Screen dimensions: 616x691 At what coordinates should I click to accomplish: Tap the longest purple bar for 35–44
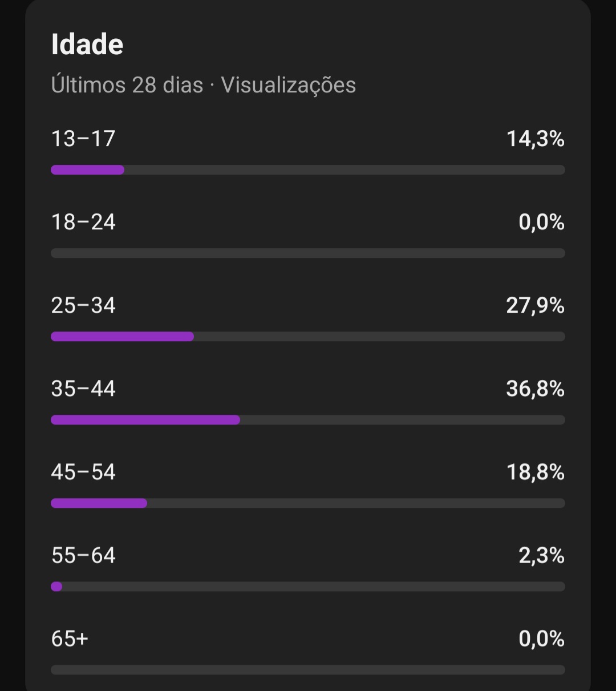[x=145, y=419]
